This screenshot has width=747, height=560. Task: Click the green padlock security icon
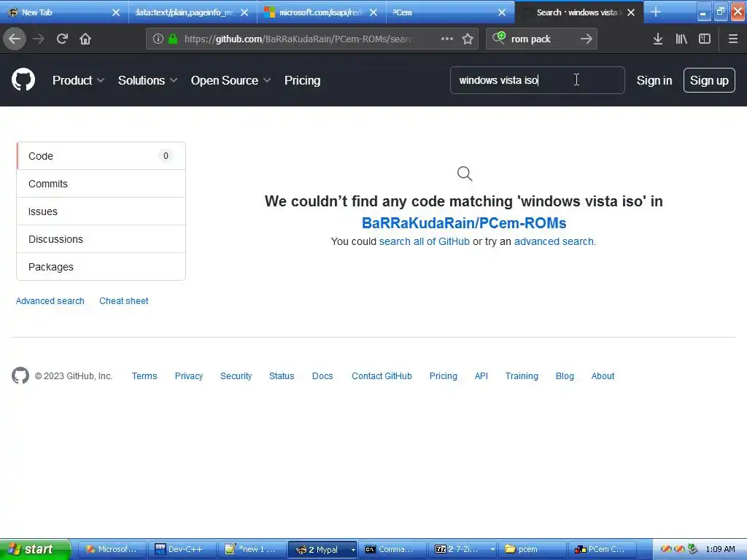pos(173,39)
